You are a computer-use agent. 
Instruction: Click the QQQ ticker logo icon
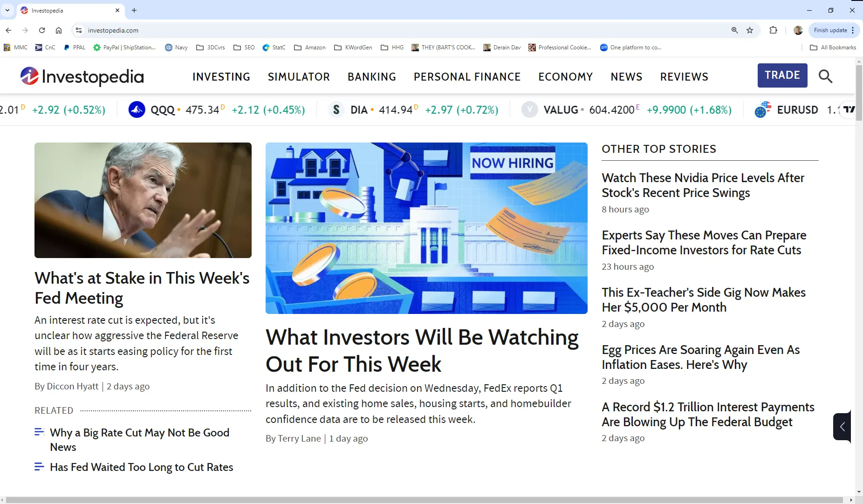pos(137,110)
